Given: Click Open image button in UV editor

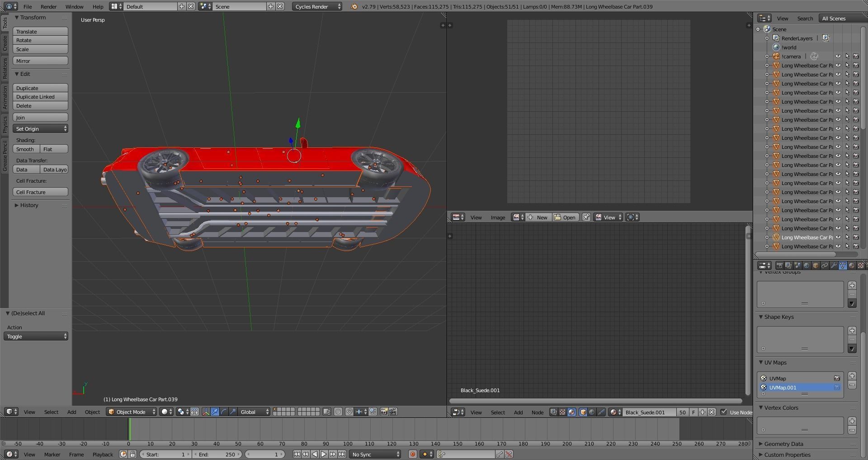Looking at the screenshot, I should 565,217.
